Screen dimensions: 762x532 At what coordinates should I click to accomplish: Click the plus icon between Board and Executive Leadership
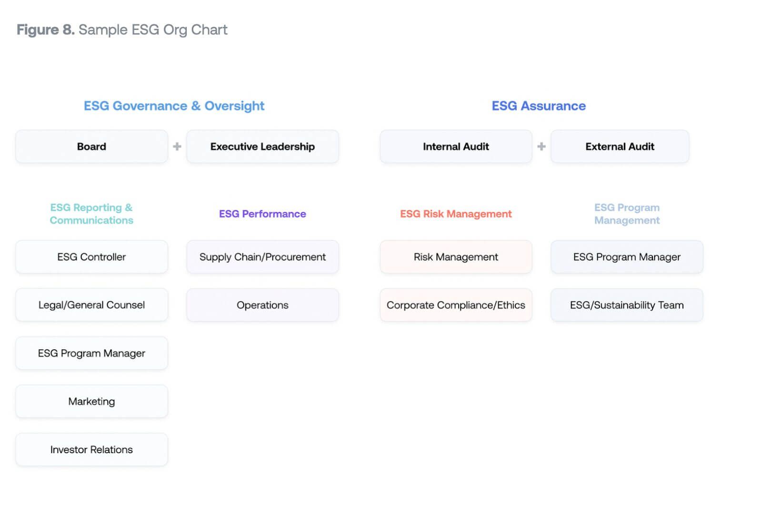(177, 147)
